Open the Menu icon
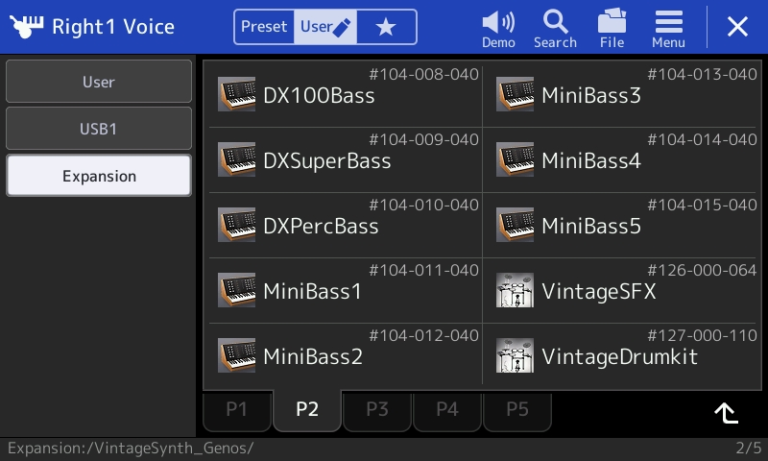 click(669, 29)
